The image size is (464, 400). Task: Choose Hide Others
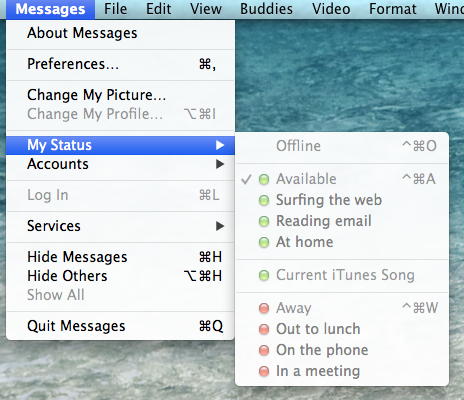point(120,276)
